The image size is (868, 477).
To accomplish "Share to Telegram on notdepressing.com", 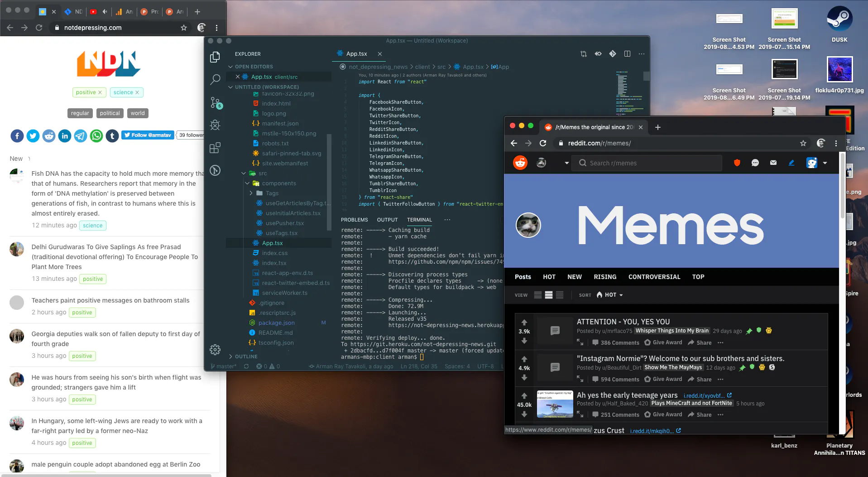I will pos(81,135).
